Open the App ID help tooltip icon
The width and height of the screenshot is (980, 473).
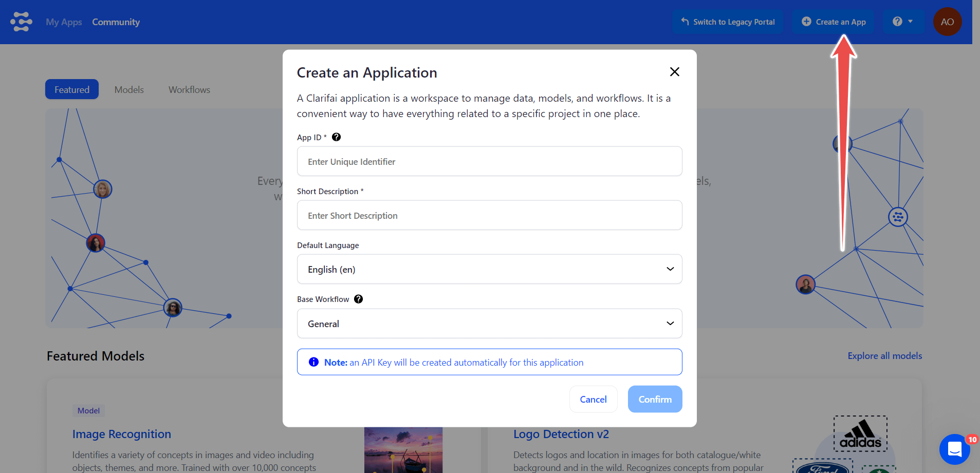click(336, 137)
